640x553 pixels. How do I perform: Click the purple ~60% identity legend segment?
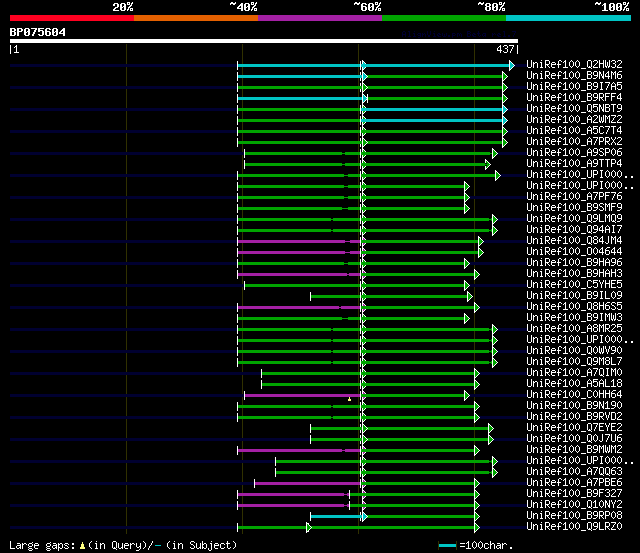320,18
